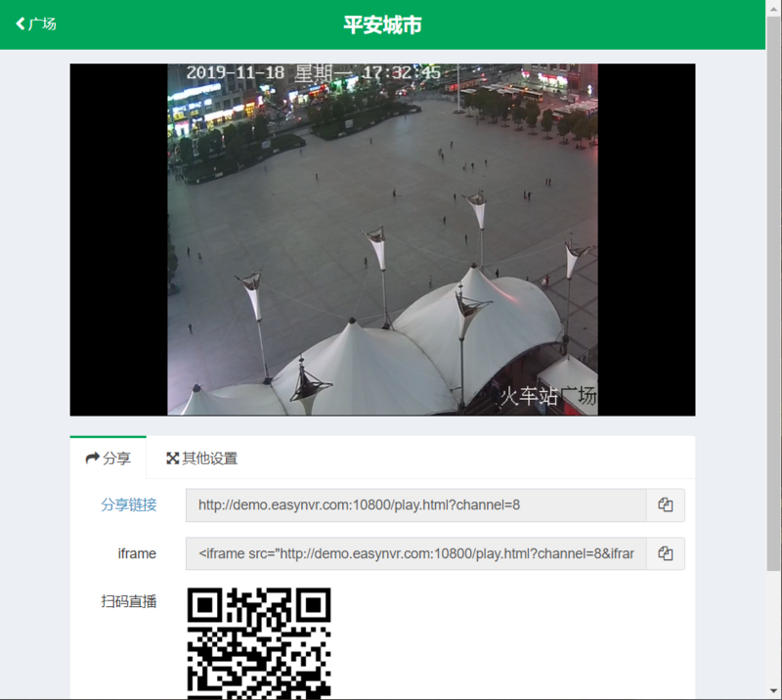
Task: Select the share link URL field
Action: tap(411, 505)
